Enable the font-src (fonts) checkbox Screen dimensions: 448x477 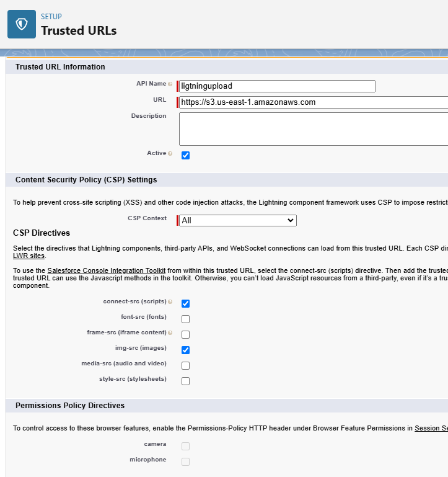pyautogui.click(x=185, y=319)
